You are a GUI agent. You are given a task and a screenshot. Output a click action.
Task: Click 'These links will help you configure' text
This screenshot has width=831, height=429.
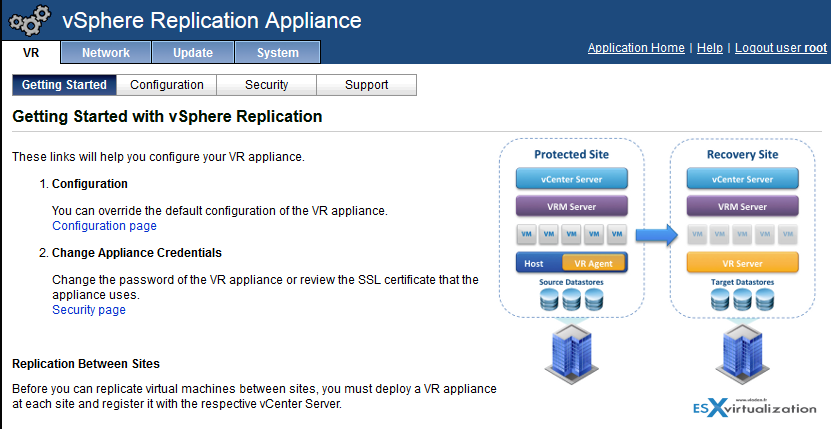point(158,157)
